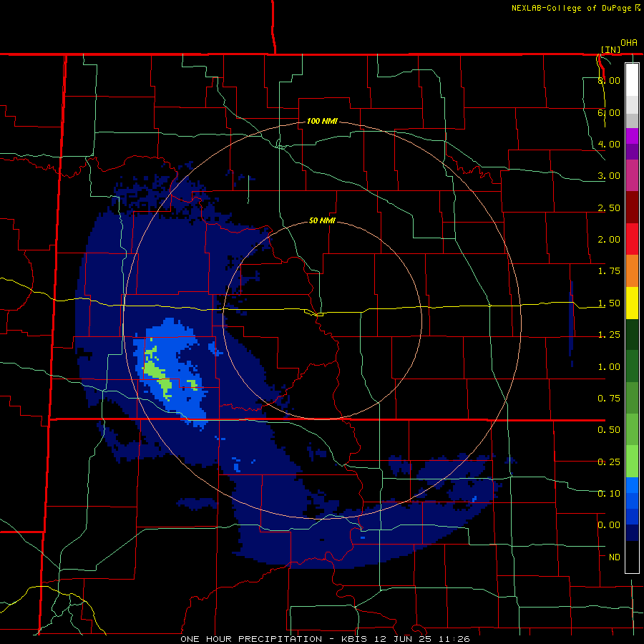Select the light blue legend swatch
The width and height of the screenshot is (644, 644).
632,485
